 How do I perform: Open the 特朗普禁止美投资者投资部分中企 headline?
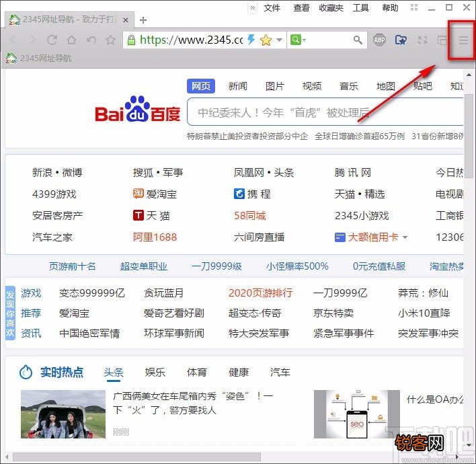click(x=247, y=136)
